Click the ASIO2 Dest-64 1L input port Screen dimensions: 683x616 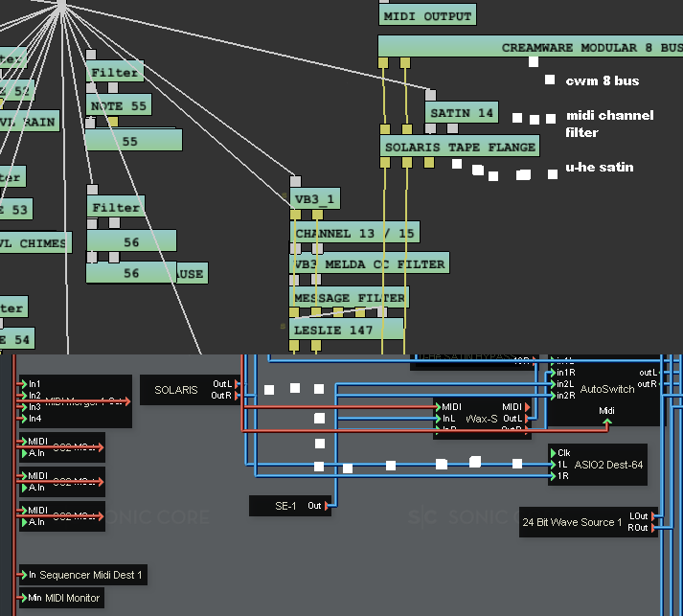(553, 465)
